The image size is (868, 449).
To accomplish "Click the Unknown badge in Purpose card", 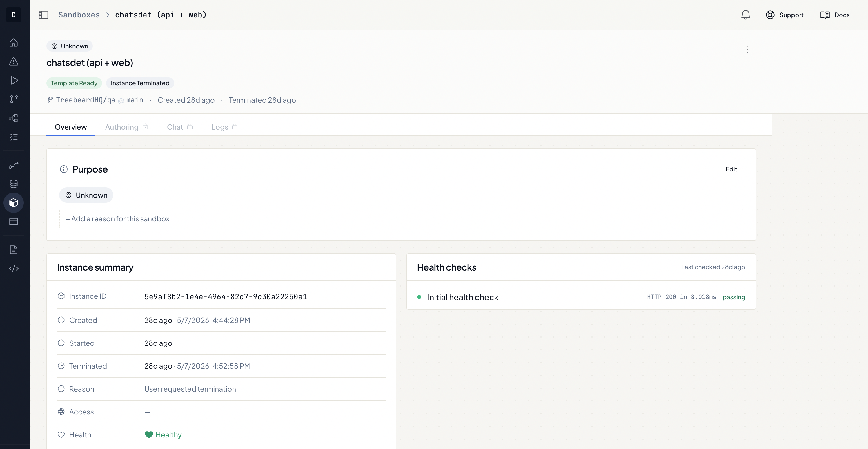I will click(86, 195).
